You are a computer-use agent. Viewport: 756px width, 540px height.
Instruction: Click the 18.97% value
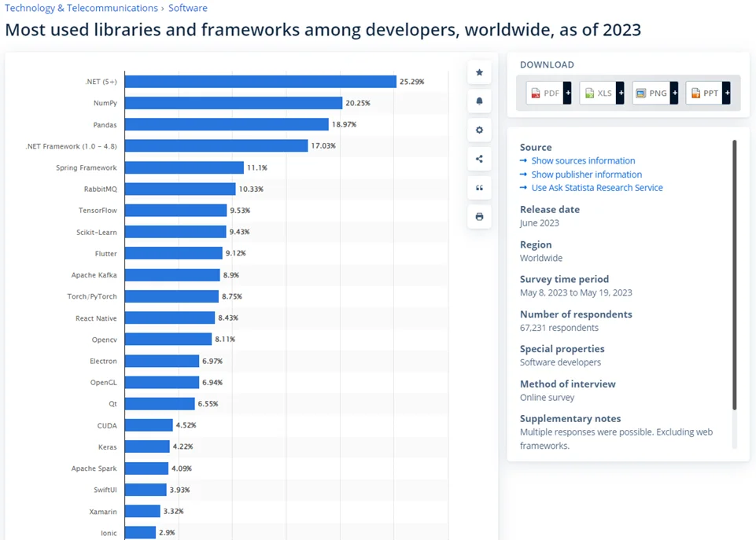pos(344,124)
